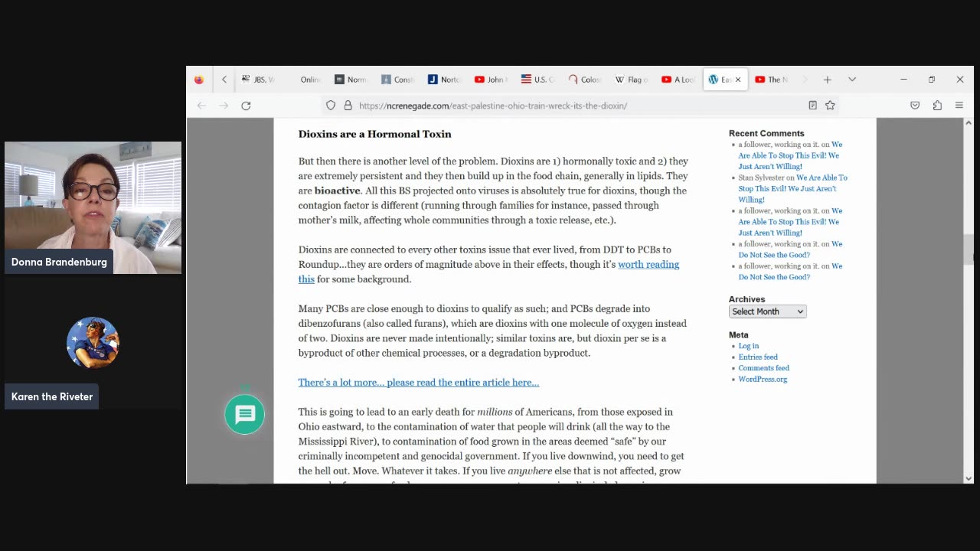Switch to the U.S. flag tab
Screen dimensions: 980x551
pyautogui.click(x=538, y=80)
